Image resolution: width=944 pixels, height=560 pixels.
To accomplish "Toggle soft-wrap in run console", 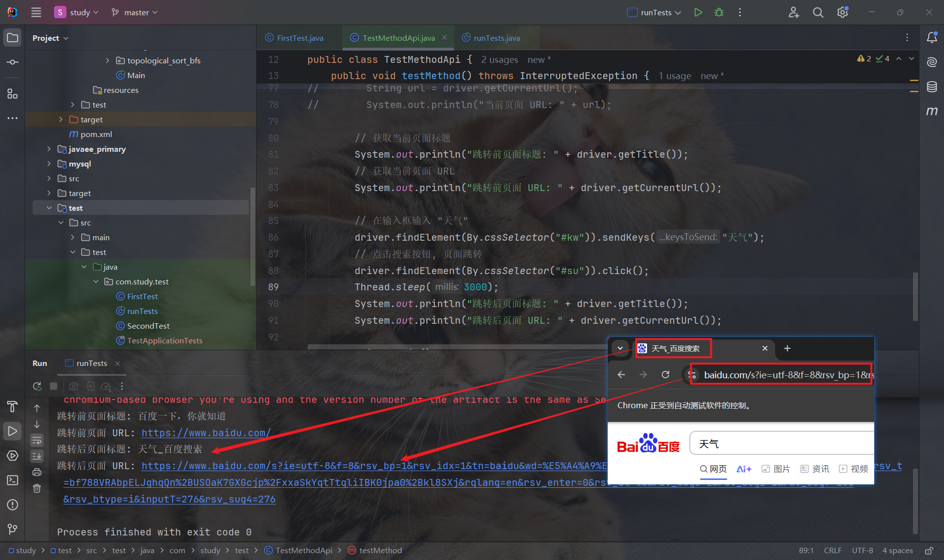I will [37, 440].
